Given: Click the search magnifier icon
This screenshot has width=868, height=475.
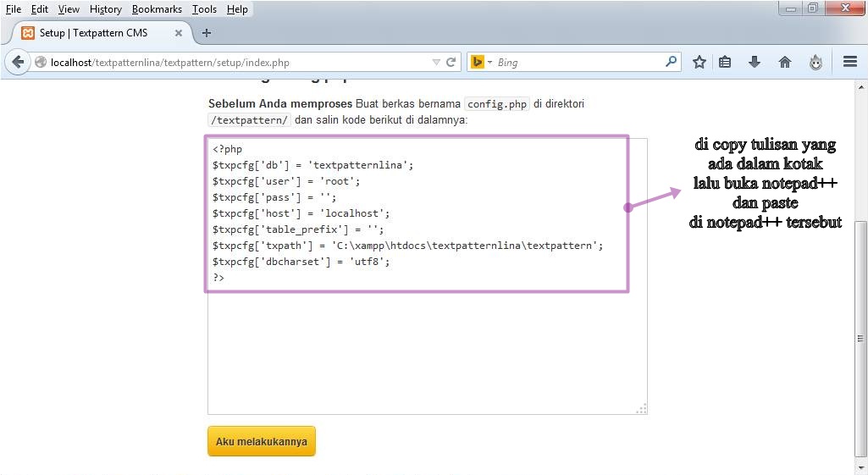Looking at the screenshot, I should click(x=672, y=62).
